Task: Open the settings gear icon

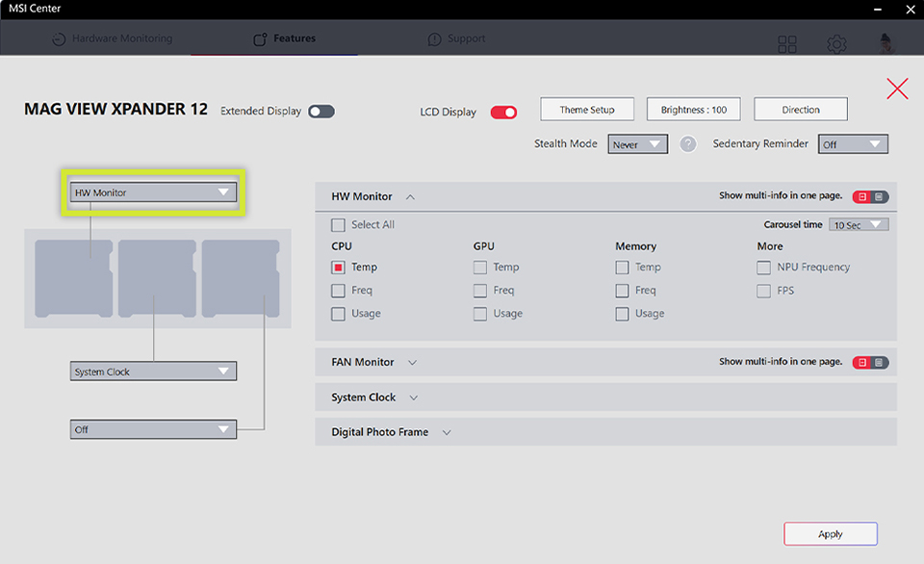Action: [x=836, y=43]
